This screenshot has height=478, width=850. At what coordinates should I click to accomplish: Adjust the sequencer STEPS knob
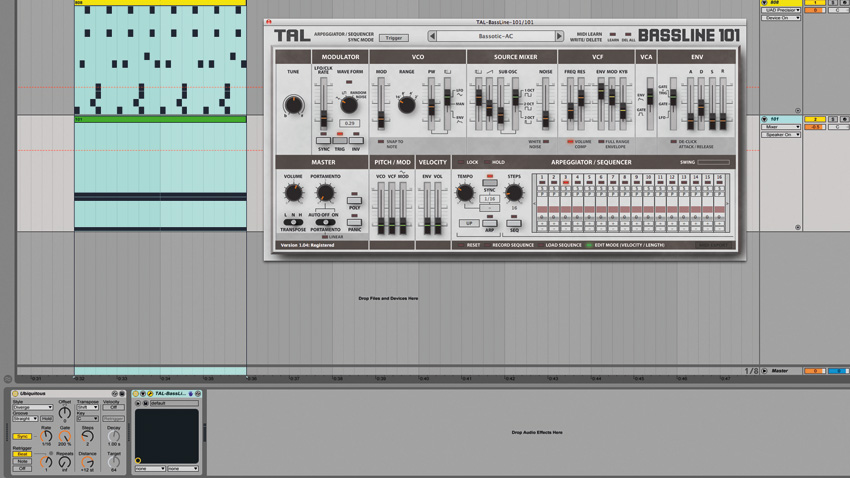tap(513, 192)
